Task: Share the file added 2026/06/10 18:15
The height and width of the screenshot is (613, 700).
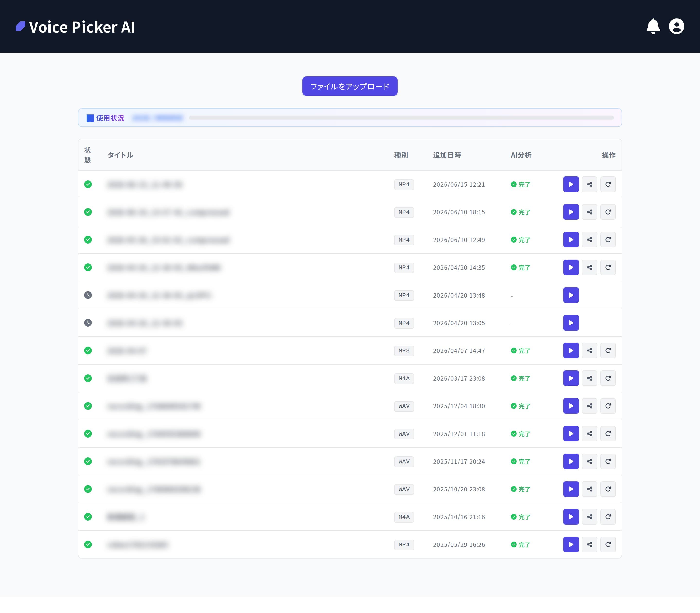Action: click(589, 212)
